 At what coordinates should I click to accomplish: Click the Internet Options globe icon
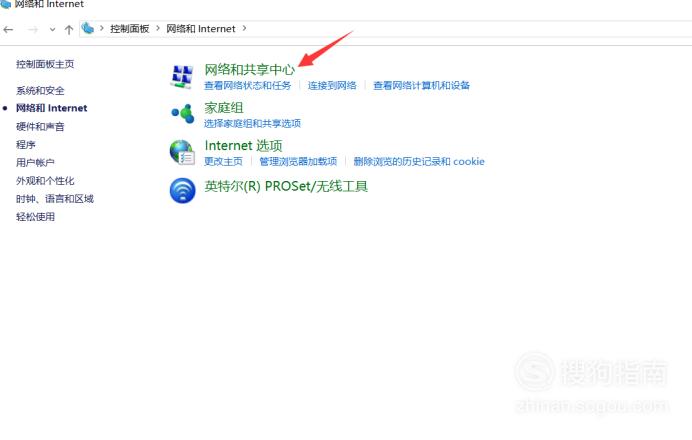click(x=182, y=152)
